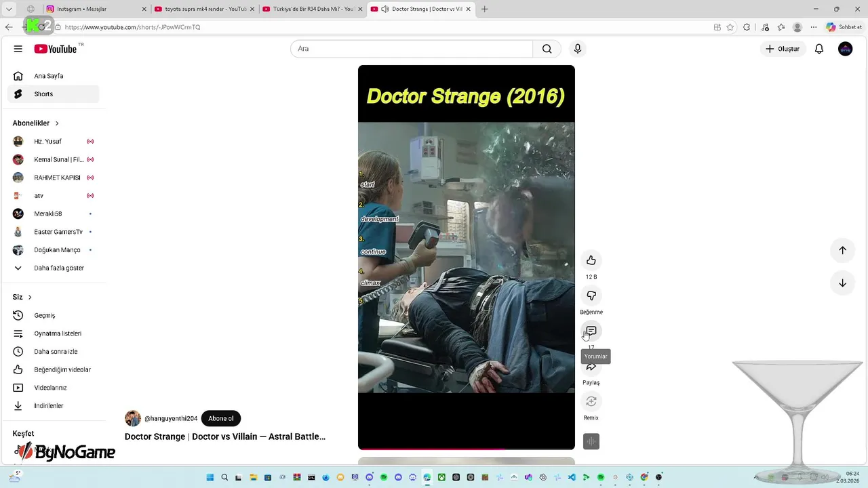Go to previous Short with up arrow
Image resolution: width=868 pixels, height=488 pixels.
842,250
